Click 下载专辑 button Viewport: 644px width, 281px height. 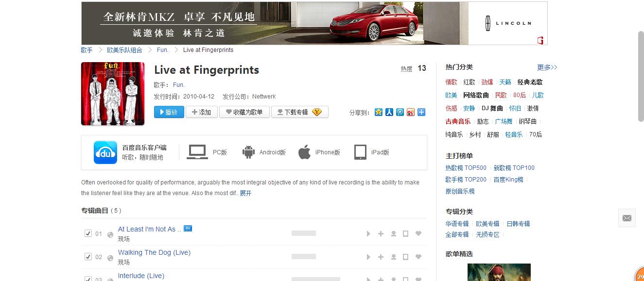point(300,112)
